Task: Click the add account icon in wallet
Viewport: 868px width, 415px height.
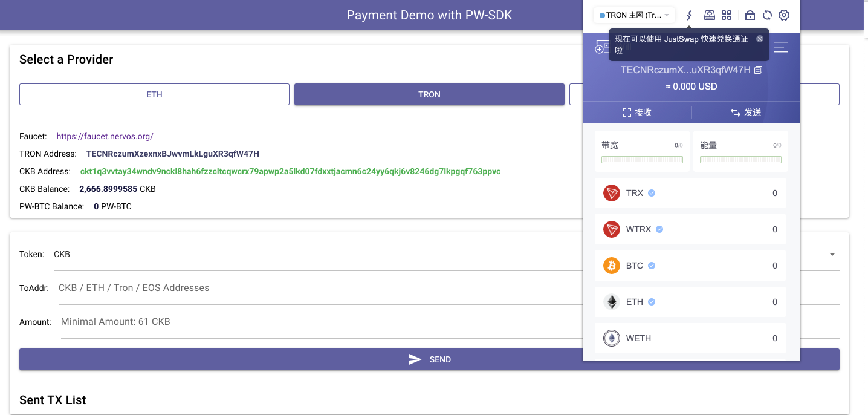Action: pyautogui.click(x=601, y=47)
